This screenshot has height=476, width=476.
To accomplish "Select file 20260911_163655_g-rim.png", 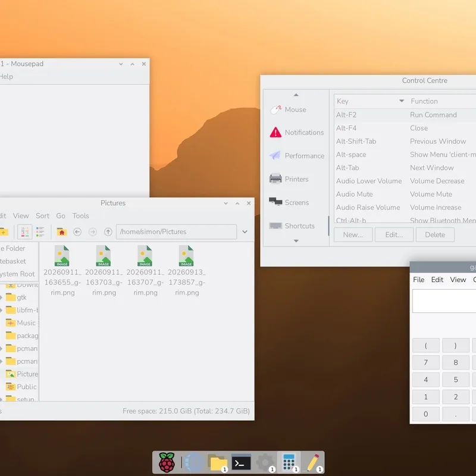I will 62,271.
